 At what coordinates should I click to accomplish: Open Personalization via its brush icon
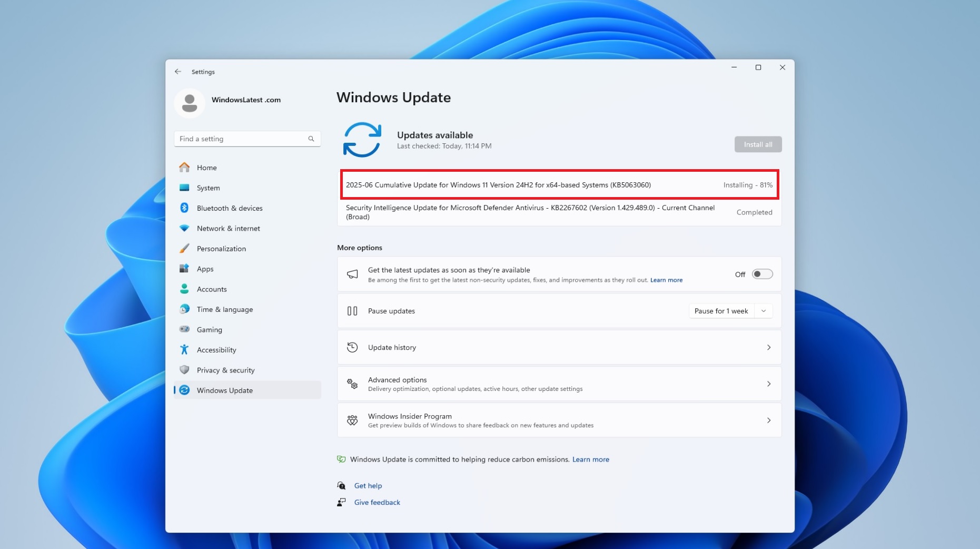click(184, 248)
